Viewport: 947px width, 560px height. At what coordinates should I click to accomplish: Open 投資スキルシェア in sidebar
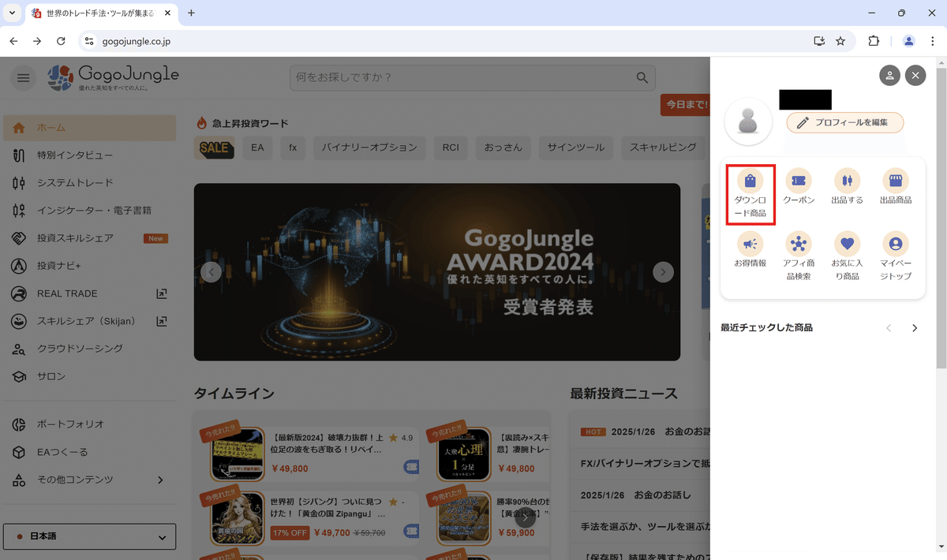click(90, 238)
